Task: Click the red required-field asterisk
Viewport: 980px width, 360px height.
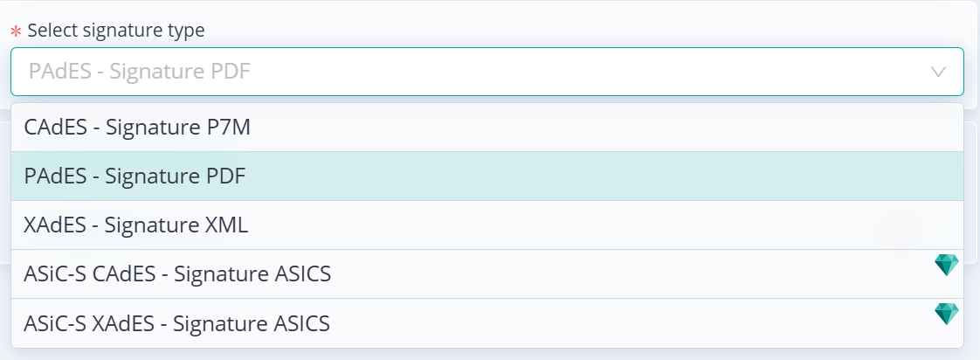Action: click(x=17, y=31)
